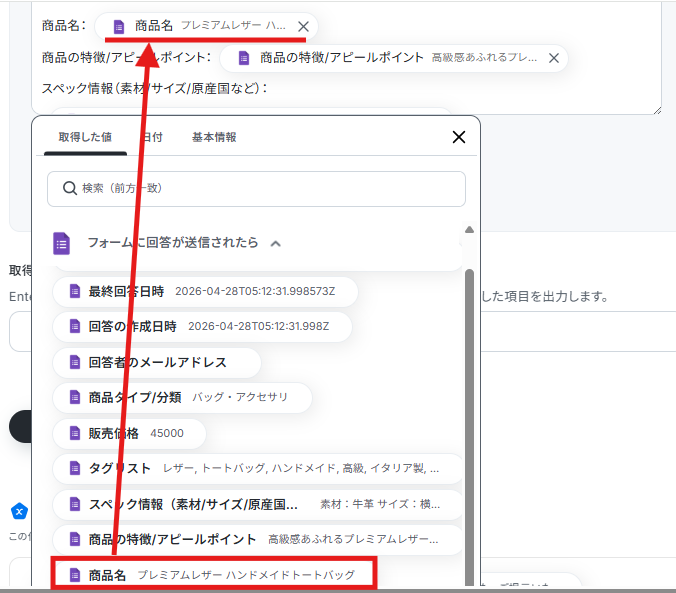Remove the 商品名 chip with its X
This screenshot has height=593, width=676.
click(x=303, y=27)
